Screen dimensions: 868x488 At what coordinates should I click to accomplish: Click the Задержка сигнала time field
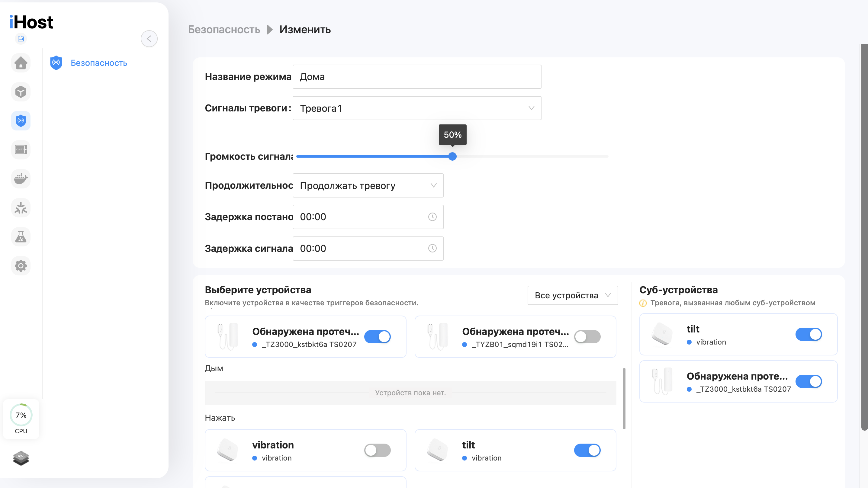pyautogui.click(x=368, y=249)
